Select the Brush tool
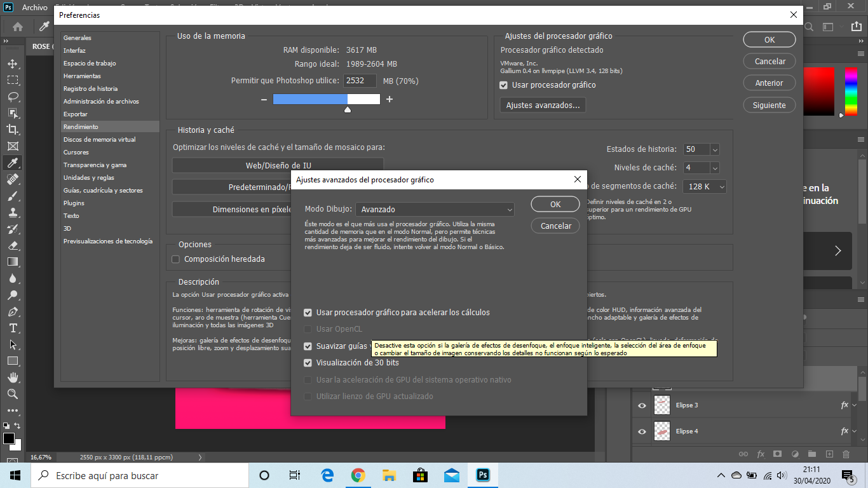 click(x=13, y=196)
